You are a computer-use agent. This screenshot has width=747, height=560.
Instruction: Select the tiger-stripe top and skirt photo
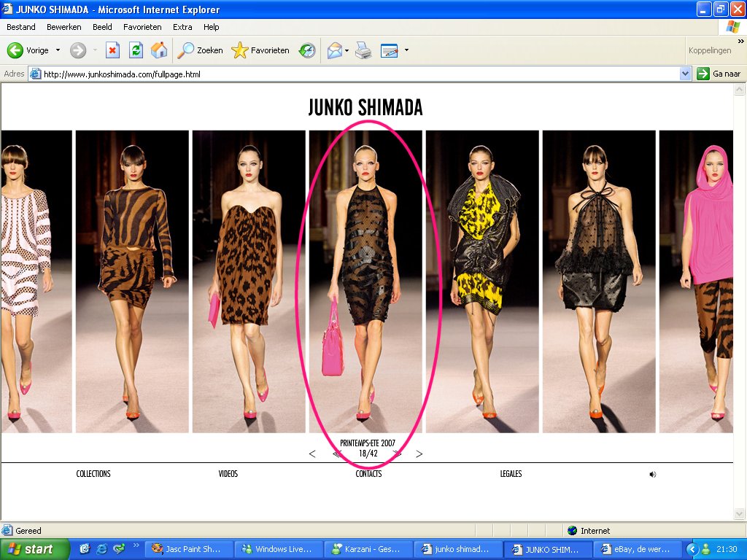tap(132, 281)
